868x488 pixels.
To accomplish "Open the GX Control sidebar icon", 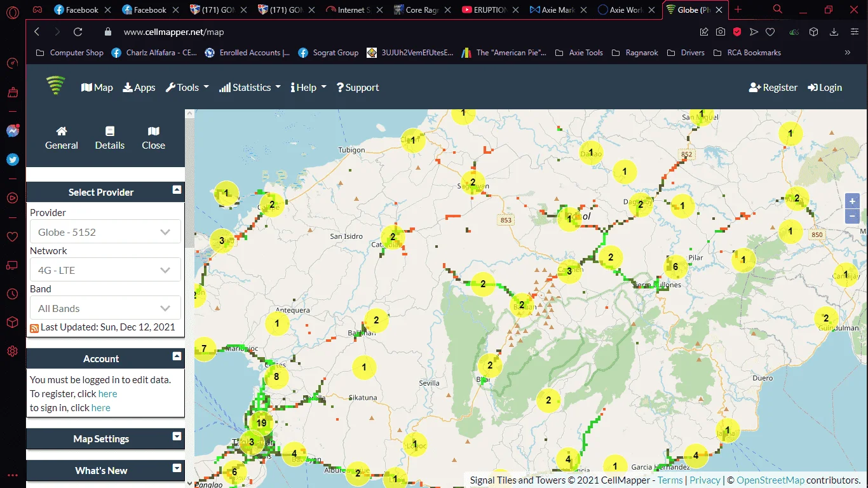I will 12,63.
